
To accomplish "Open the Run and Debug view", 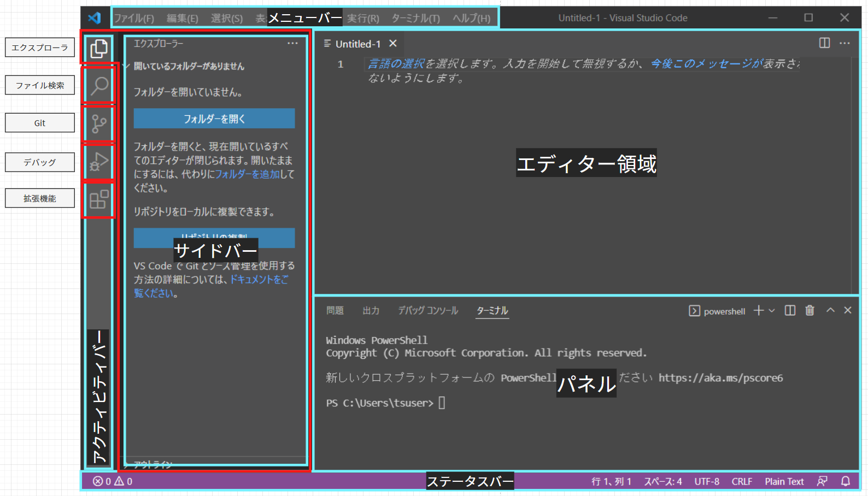I will pyautogui.click(x=99, y=162).
